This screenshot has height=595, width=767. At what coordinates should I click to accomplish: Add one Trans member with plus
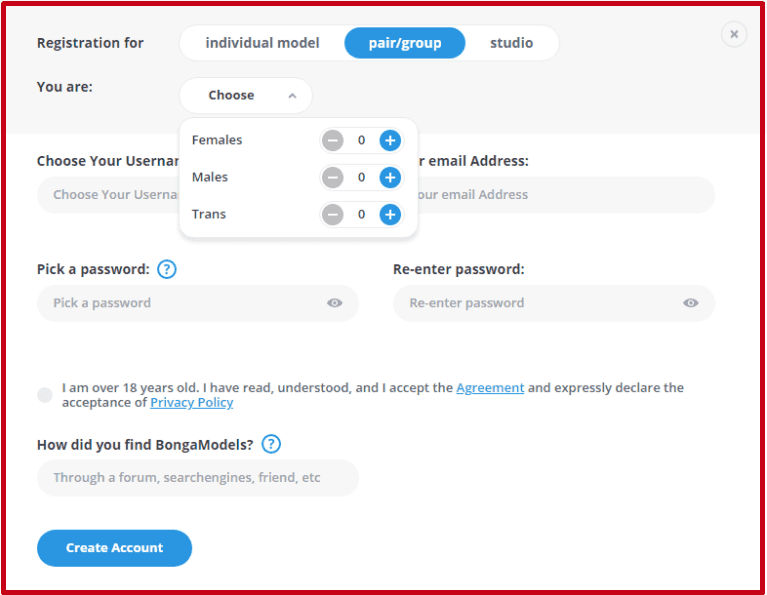click(x=390, y=214)
